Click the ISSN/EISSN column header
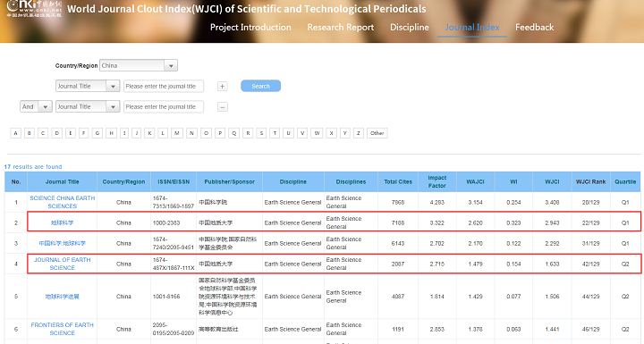 pyautogui.click(x=174, y=181)
